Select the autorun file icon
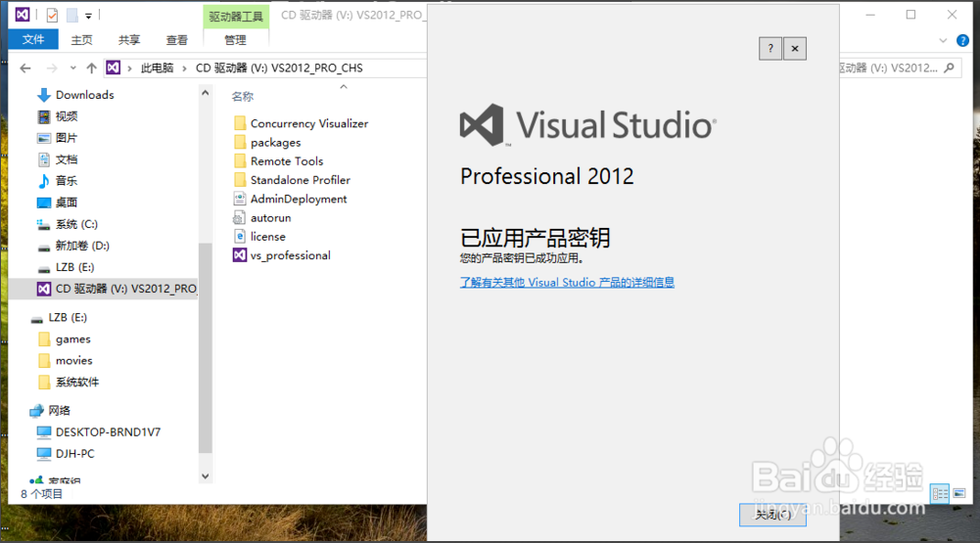This screenshot has height=543, width=980. coord(240,217)
